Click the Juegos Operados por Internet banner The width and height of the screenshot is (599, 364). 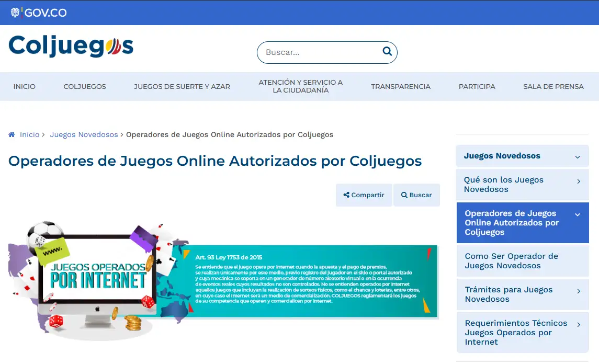[223, 281]
